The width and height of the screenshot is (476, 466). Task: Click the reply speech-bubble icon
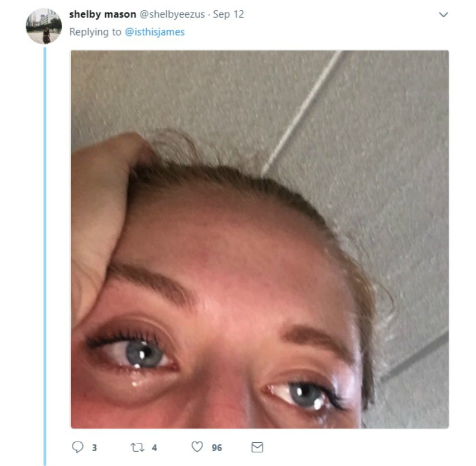point(77,447)
